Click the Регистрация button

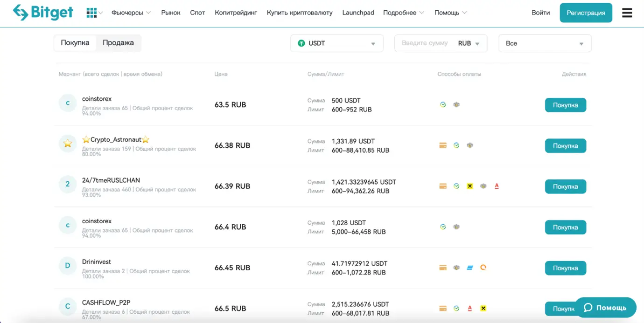pos(586,13)
